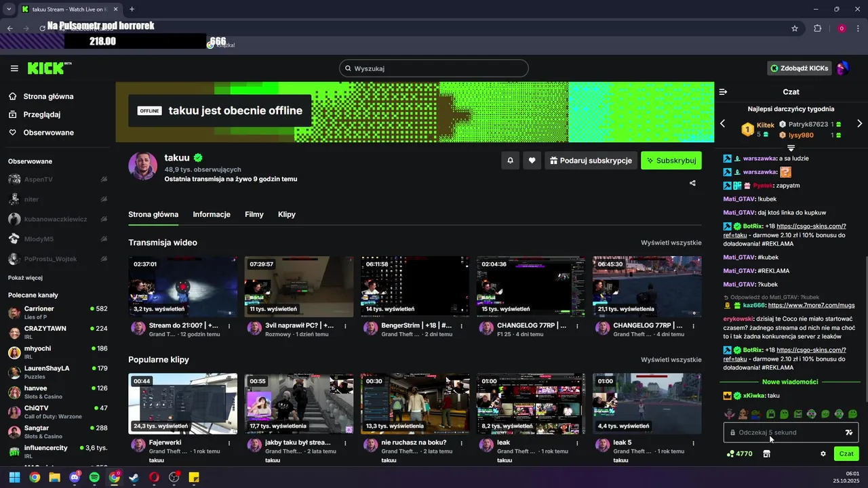Go to Strona główna in sidebar
This screenshot has height=488, width=868.
48,96
